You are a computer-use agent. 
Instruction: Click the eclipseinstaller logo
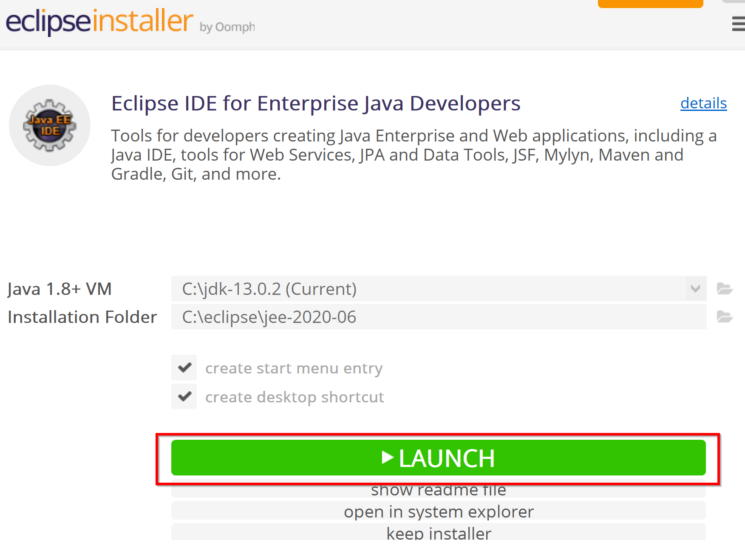click(99, 21)
